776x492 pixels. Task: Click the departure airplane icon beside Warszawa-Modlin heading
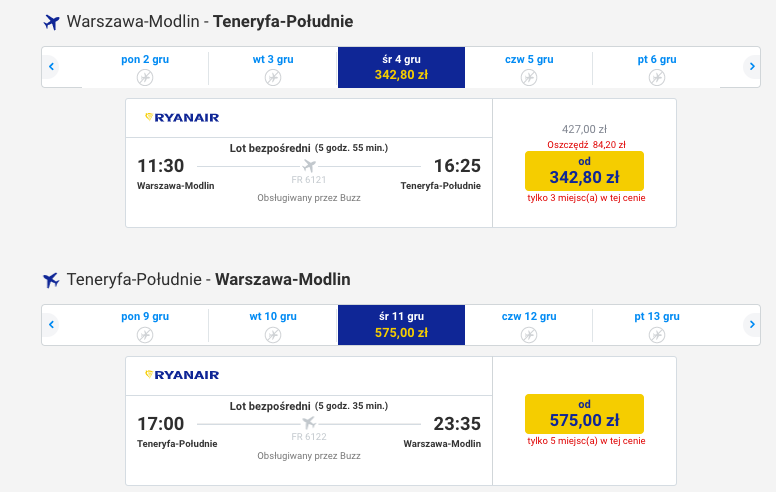(x=51, y=22)
